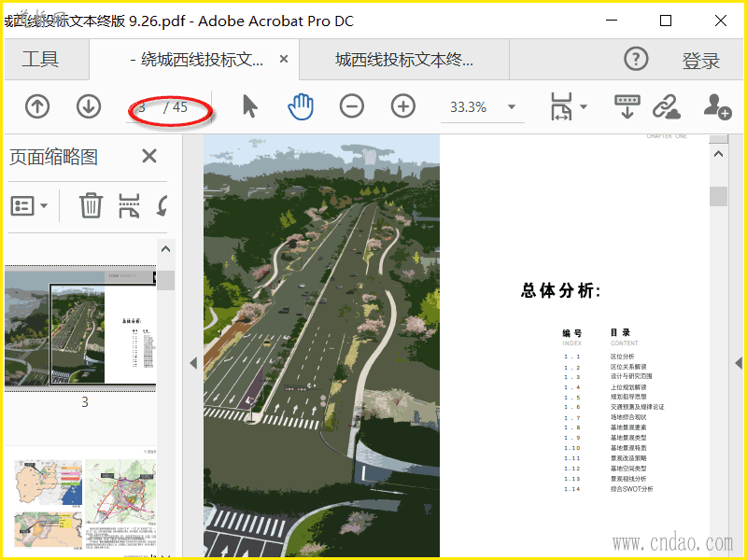Close the 页面缩略图 thumbnails panel
Screen dimensions: 747x560
coord(149,156)
